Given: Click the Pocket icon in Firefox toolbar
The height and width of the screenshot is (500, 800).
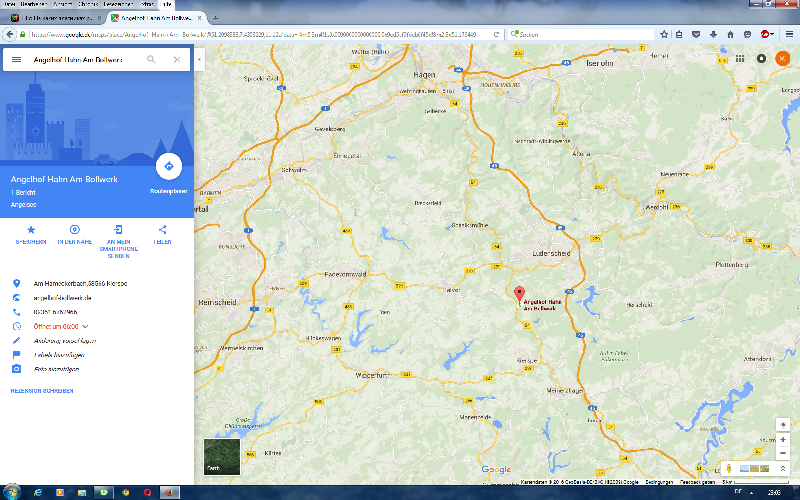Looking at the screenshot, I should (x=696, y=34).
